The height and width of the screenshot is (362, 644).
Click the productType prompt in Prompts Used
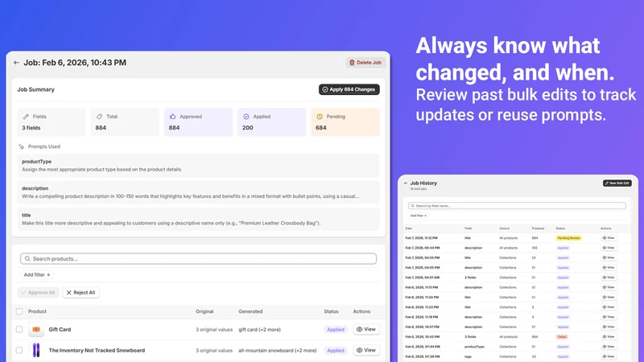click(x=198, y=166)
